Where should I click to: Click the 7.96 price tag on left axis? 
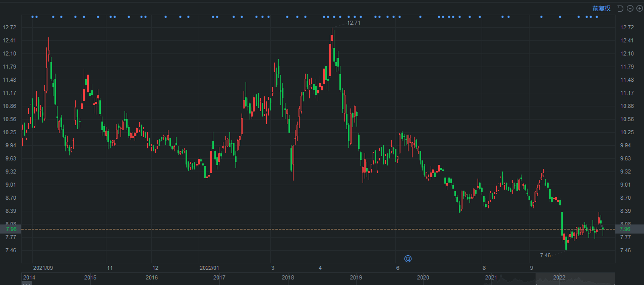pyautogui.click(x=11, y=229)
